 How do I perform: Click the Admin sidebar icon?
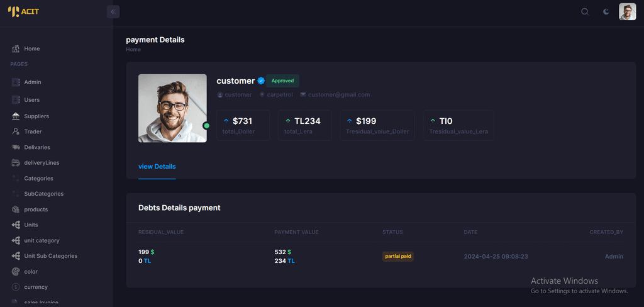pos(16,82)
